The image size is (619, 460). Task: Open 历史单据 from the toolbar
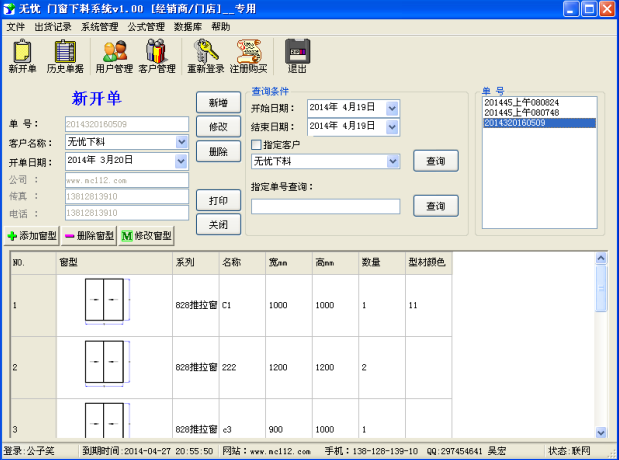tap(64, 56)
